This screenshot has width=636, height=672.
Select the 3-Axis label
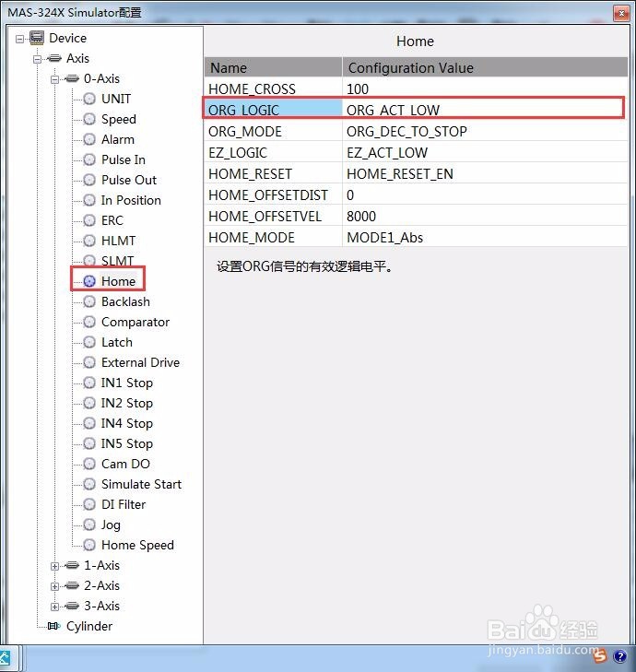pos(102,606)
